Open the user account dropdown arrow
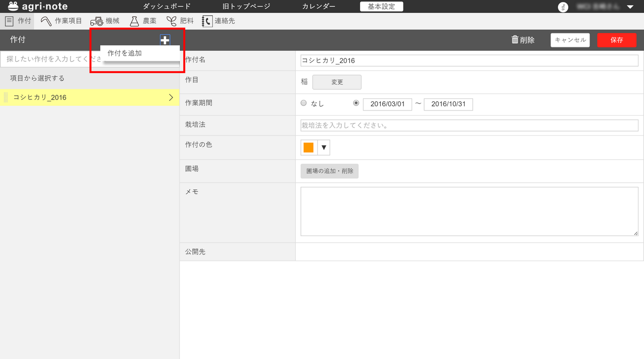This screenshot has height=359, width=644. (x=630, y=7)
